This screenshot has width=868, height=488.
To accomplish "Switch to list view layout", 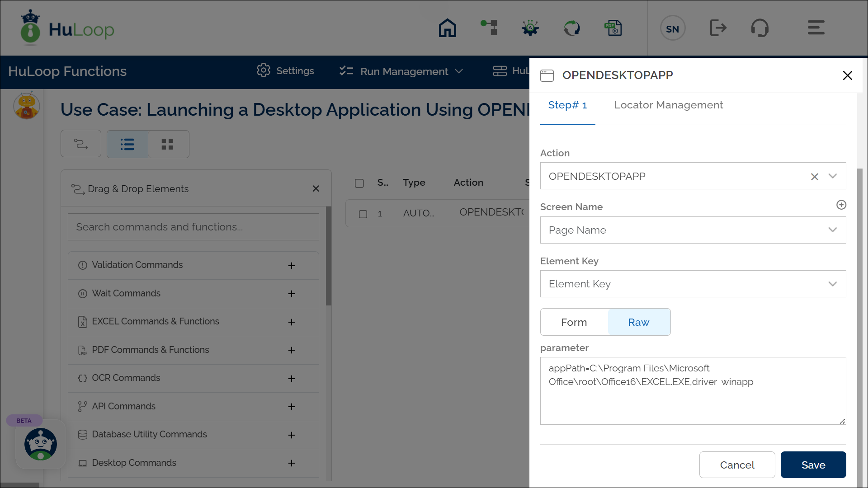I will pos(127,144).
